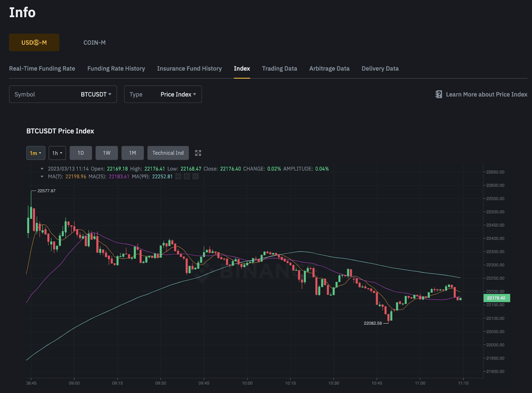This screenshot has height=393, width=532.
Task: Click Learn More about Price Index link
Action: tap(486, 94)
